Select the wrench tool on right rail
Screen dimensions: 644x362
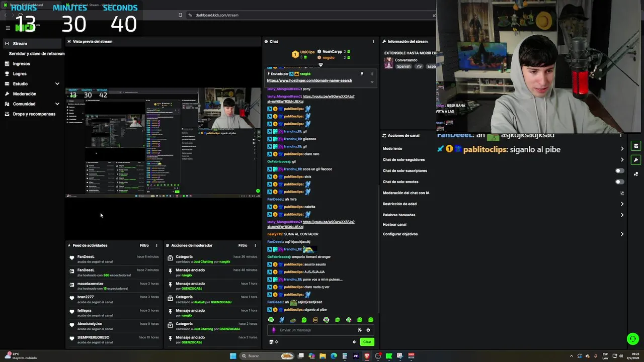[636, 160]
